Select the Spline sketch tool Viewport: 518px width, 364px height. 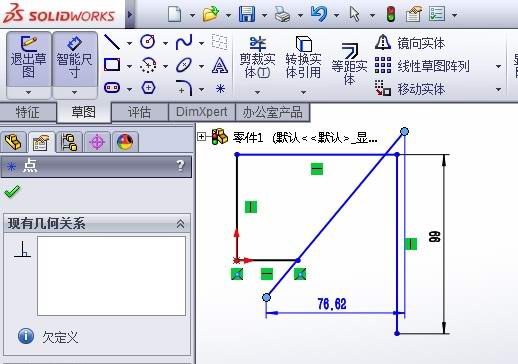(x=184, y=42)
